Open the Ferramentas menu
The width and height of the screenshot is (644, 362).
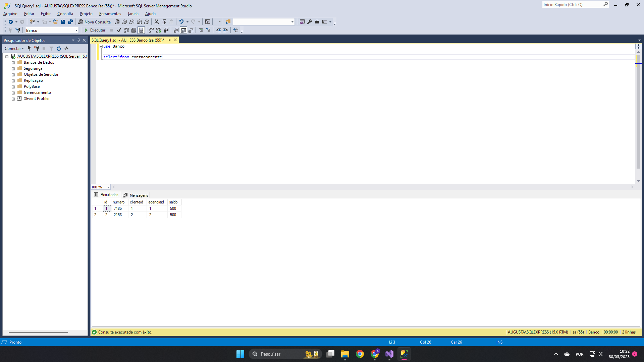(110, 14)
